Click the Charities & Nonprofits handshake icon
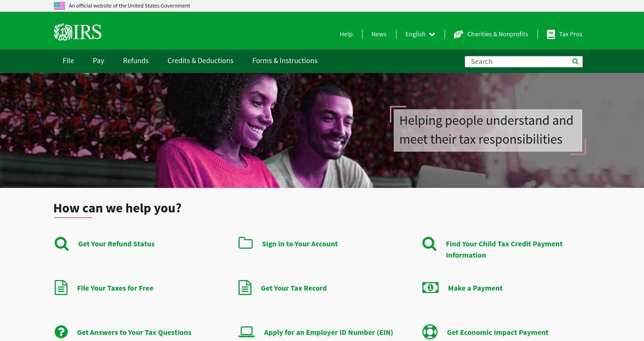 458,34
